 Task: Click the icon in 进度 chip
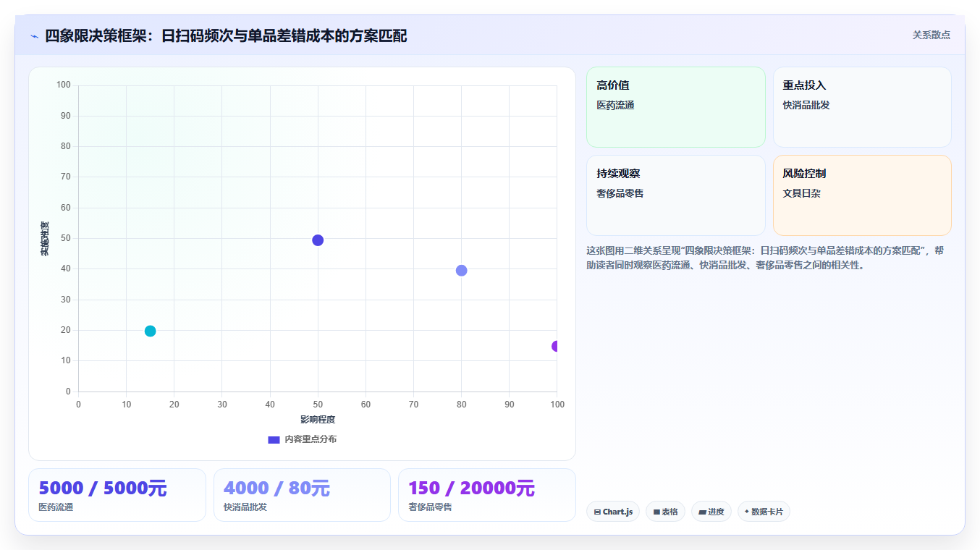pos(702,512)
